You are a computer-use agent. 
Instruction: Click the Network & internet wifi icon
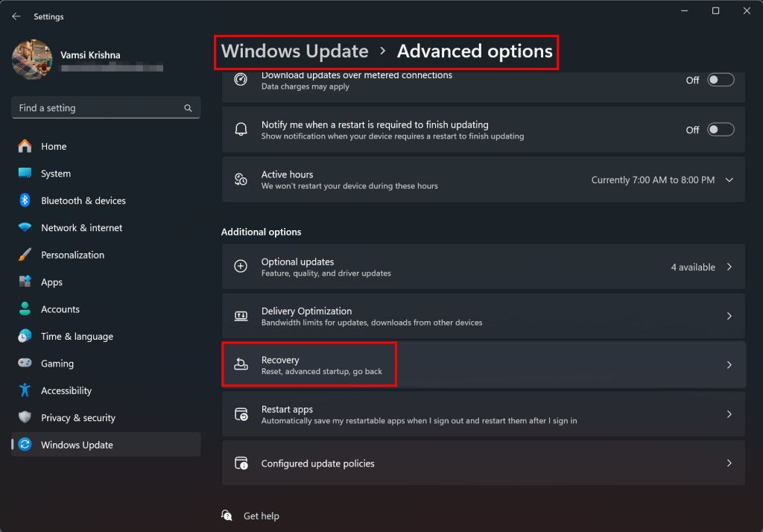(x=25, y=227)
